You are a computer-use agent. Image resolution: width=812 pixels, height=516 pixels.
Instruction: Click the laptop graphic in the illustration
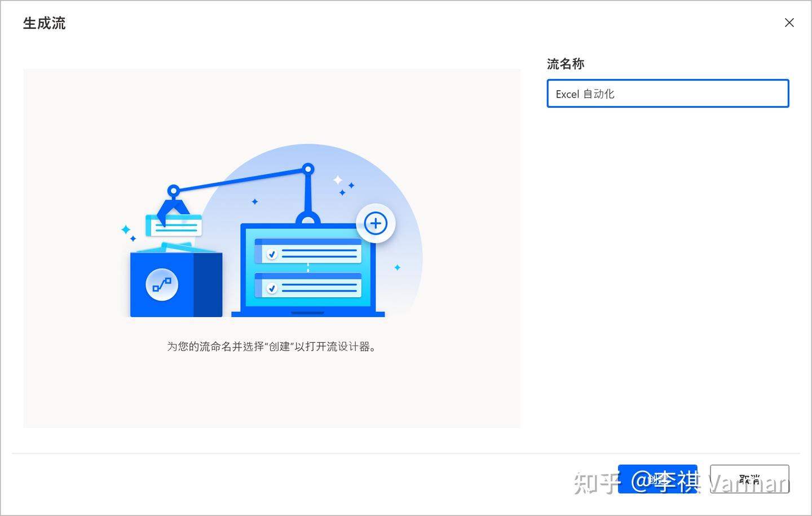point(308,271)
